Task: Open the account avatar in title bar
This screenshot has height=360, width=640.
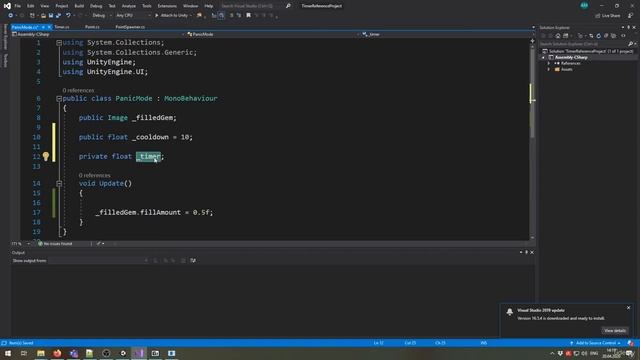Action: coord(584,6)
